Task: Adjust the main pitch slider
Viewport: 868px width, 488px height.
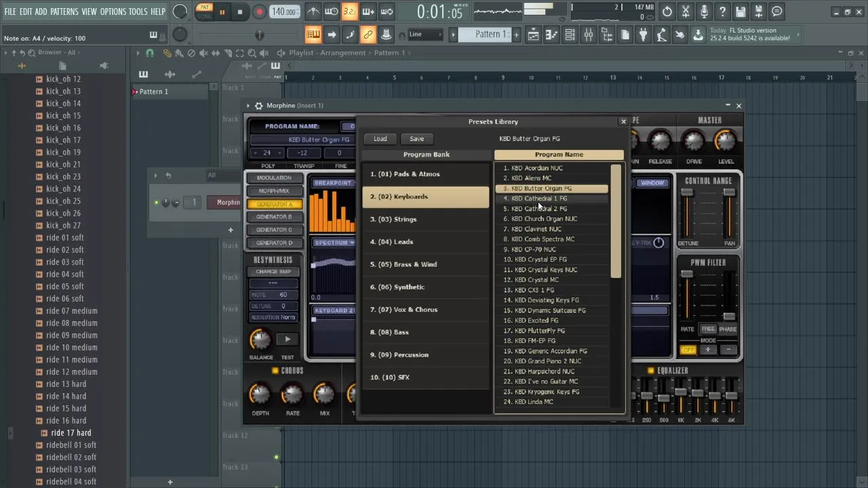Action: click(258, 35)
